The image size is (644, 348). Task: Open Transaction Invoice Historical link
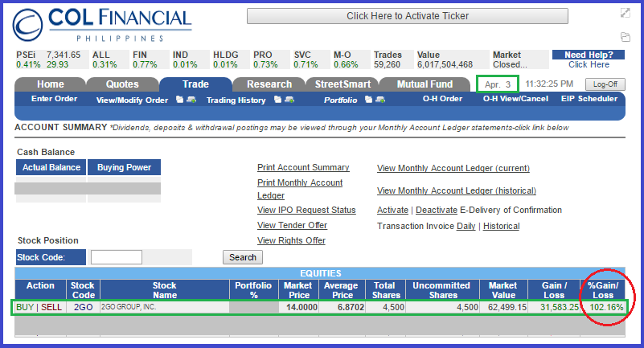coord(501,226)
